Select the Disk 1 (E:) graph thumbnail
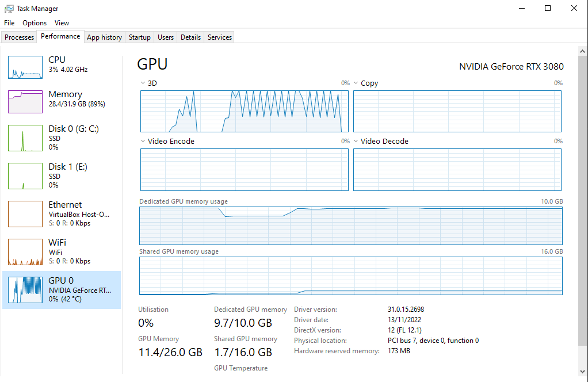 [25, 176]
